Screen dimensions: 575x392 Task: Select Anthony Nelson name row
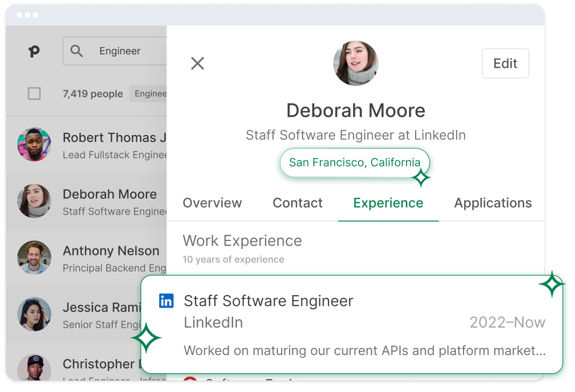coord(111,251)
